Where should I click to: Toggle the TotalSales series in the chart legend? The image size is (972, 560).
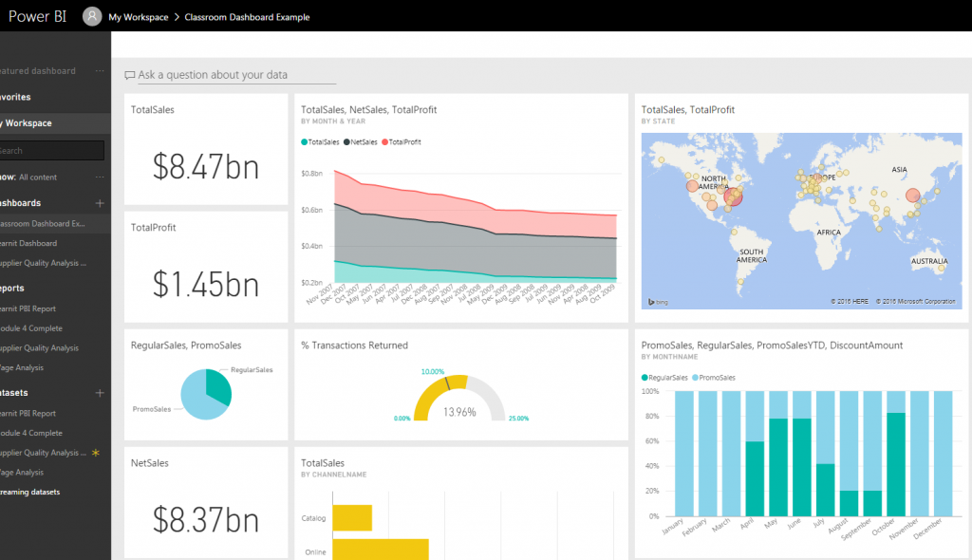(x=321, y=142)
